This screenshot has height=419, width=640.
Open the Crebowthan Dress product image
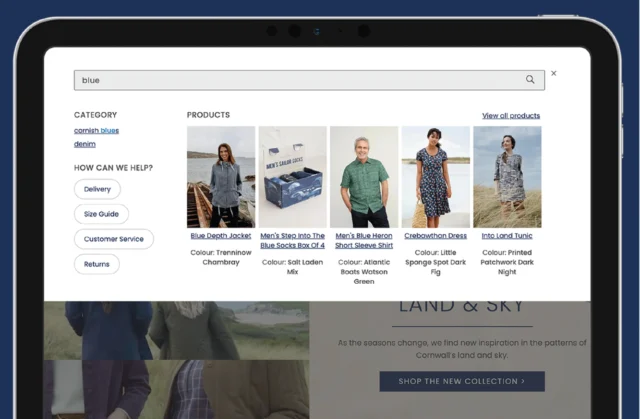[x=435, y=176]
